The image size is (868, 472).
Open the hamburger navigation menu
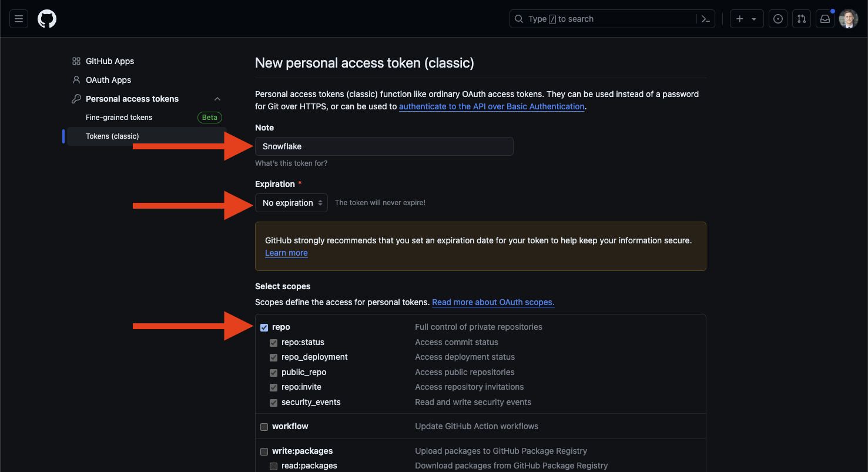(19, 19)
